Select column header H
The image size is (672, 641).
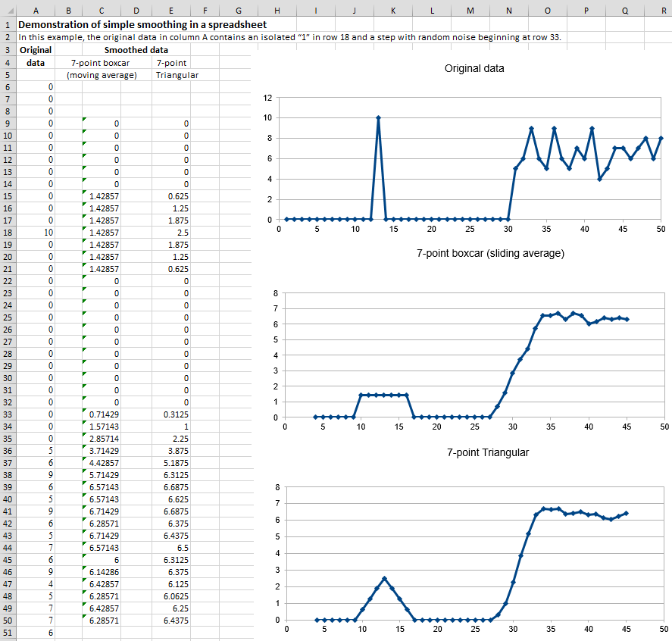pos(276,11)
